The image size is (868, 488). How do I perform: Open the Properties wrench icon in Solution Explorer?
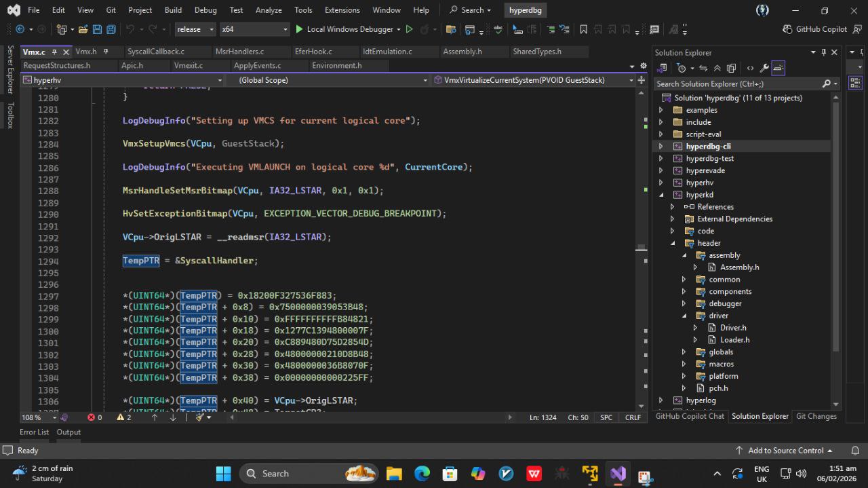click(764, 68)
